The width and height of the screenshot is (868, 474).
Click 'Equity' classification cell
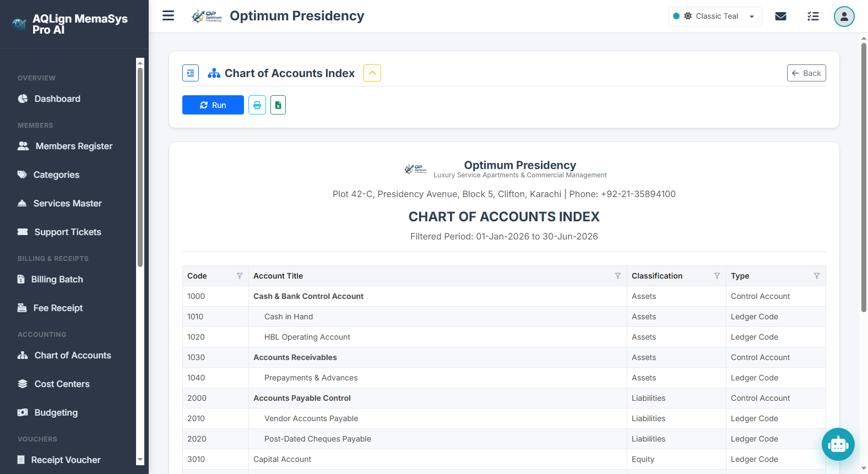(676, 459)
